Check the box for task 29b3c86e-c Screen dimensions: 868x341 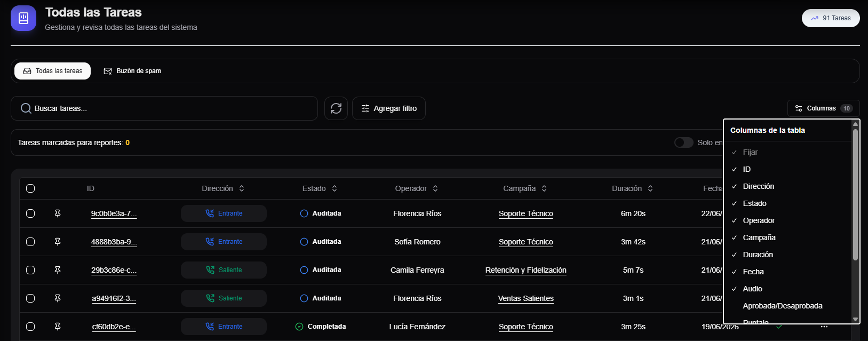pos(30,270)
